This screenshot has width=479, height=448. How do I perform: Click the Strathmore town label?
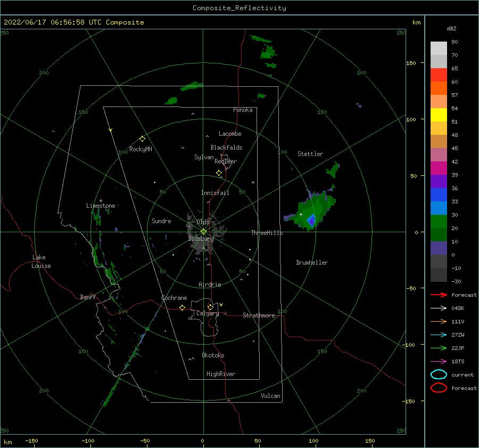[259, 315]
